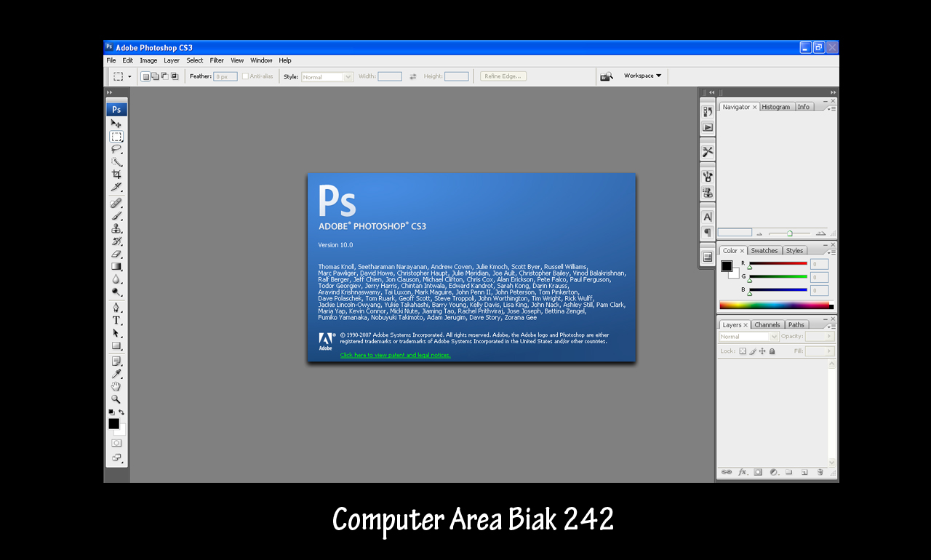Screen dimensions: 931x560
Task: Select the Blur tool
Action: (116, 279)
